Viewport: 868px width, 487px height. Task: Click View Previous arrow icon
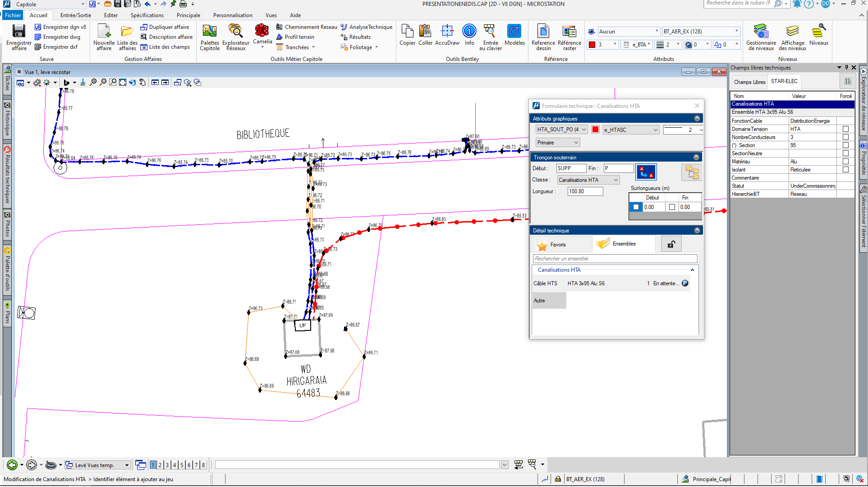click(155, 82)
